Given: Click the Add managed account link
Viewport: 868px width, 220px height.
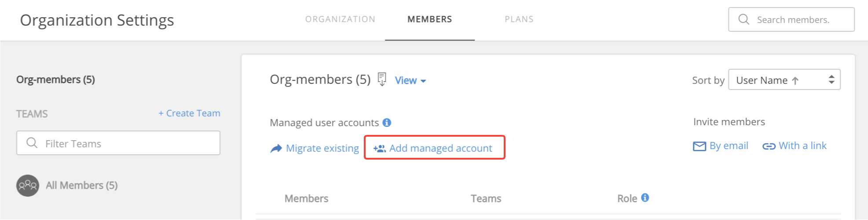Looking at the screenshot, I should click(x=440, y=148).
